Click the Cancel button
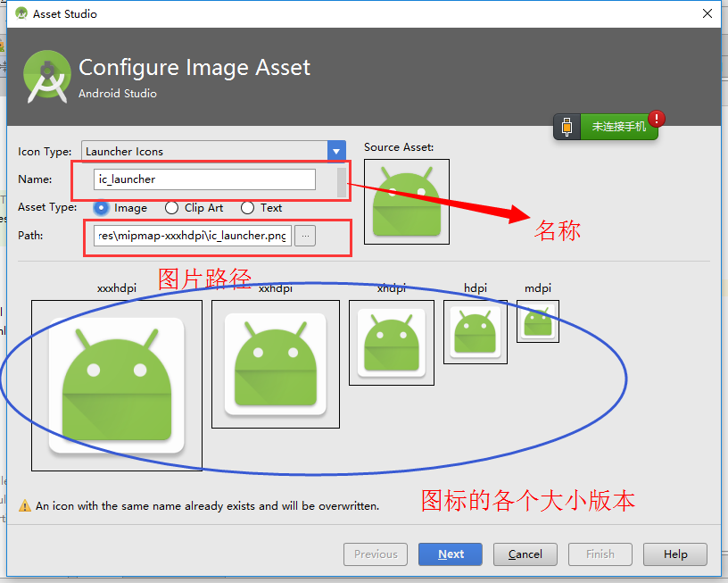 point(525,554)
